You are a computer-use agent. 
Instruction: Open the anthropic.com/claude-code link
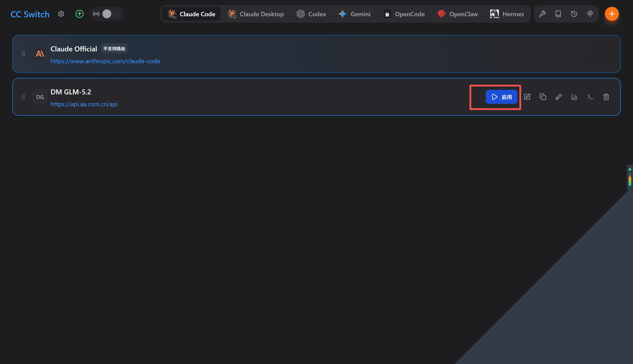(x=105, y=61)
